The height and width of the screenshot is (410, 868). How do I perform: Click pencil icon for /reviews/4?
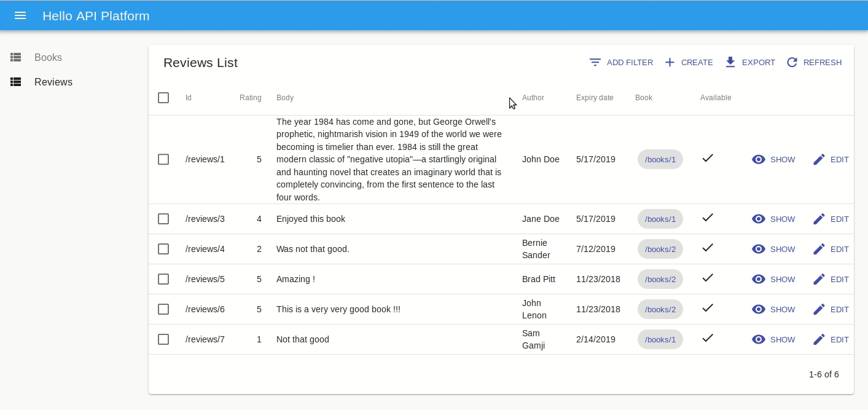[x=819, y=249]
